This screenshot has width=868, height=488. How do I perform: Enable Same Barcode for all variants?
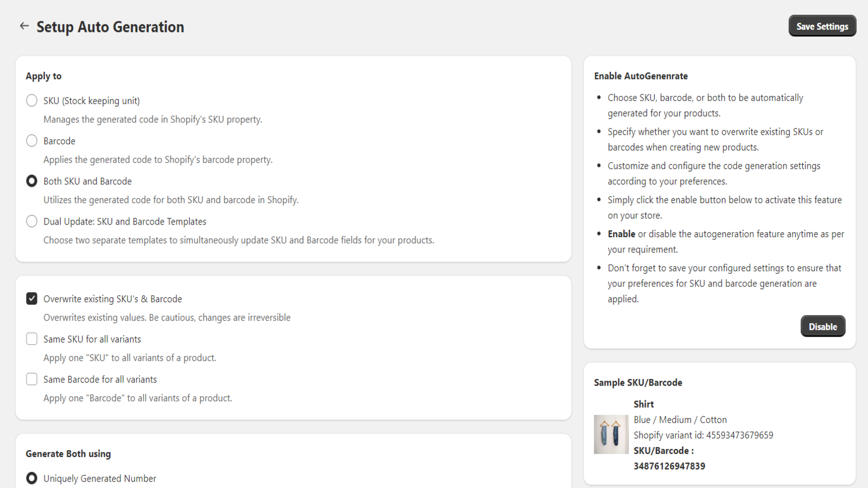click(31, 379)
